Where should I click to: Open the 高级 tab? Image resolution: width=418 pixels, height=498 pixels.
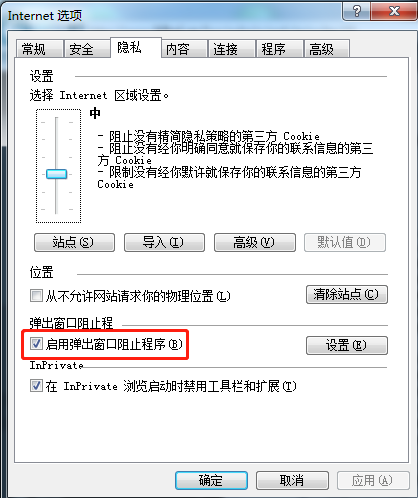[327, 49]
